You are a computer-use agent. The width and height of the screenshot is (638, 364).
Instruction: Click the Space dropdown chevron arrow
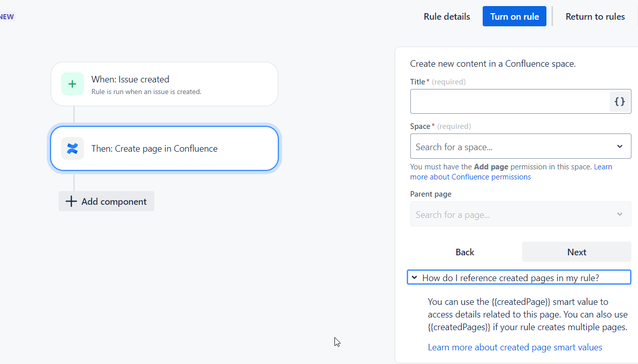click(x=620, y=147)
